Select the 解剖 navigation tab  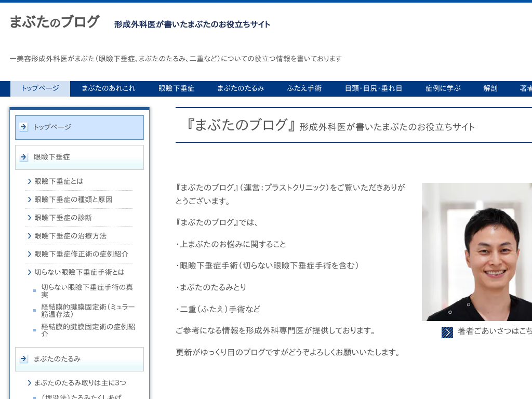click(490, 89)
